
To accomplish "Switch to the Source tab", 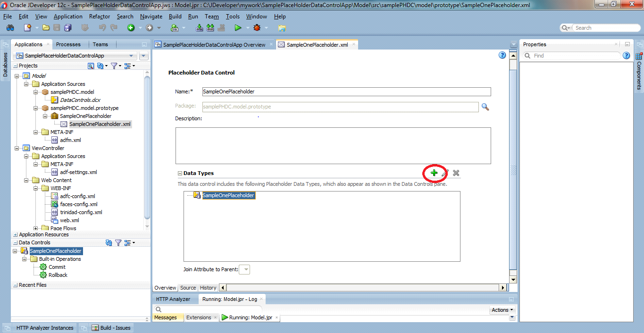I will point(188,287).
